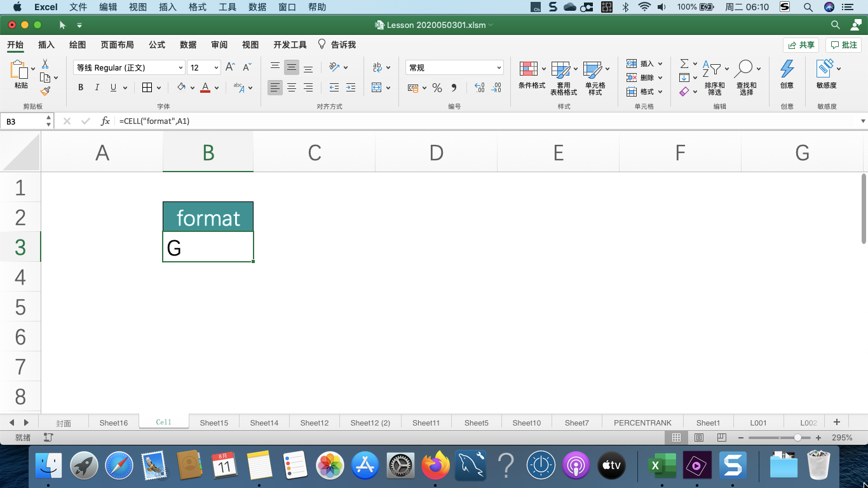Open Delete (删除) cells dropdown

tap(660, 78)
